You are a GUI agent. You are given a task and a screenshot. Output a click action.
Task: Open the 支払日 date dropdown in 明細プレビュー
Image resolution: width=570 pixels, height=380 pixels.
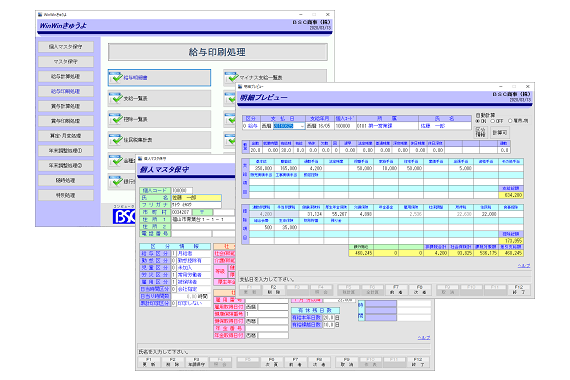pyautogui.click(x=302, y=126)
